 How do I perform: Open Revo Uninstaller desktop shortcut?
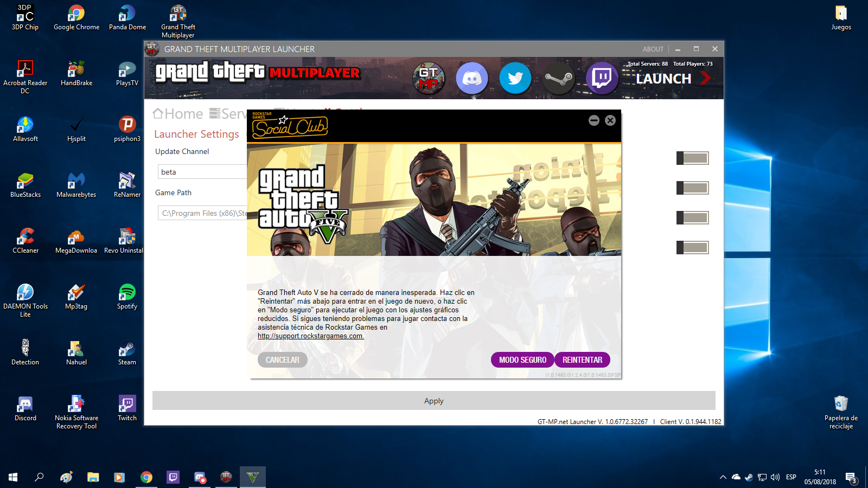(124, 241)
